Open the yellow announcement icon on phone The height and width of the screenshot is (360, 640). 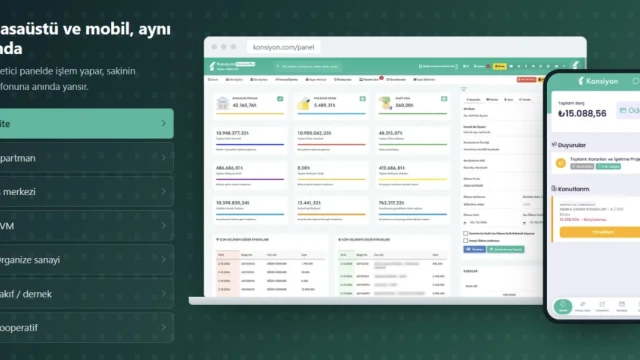click(x=561, y=163)
